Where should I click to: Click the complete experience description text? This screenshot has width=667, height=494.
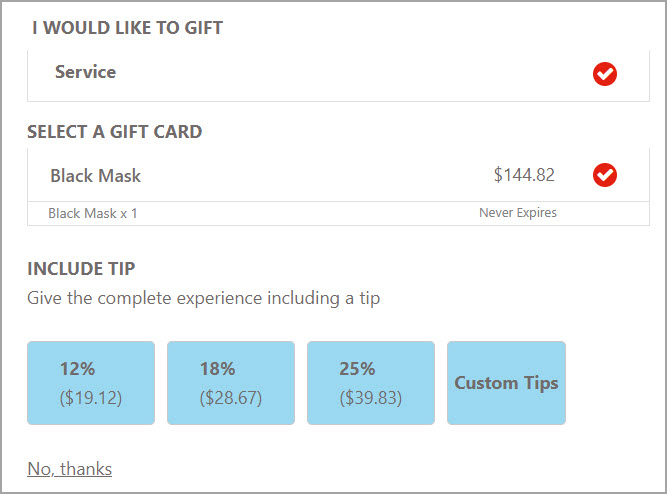tap(204, 298)
